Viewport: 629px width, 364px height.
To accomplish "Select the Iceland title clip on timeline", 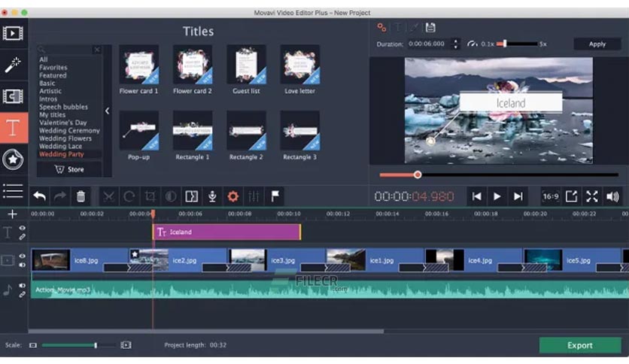I will 226,232.
